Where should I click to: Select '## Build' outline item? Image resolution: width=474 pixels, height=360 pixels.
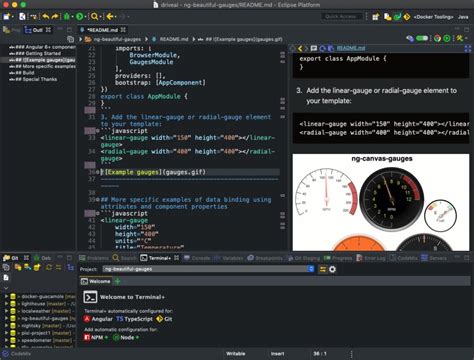tap(22, 73)
